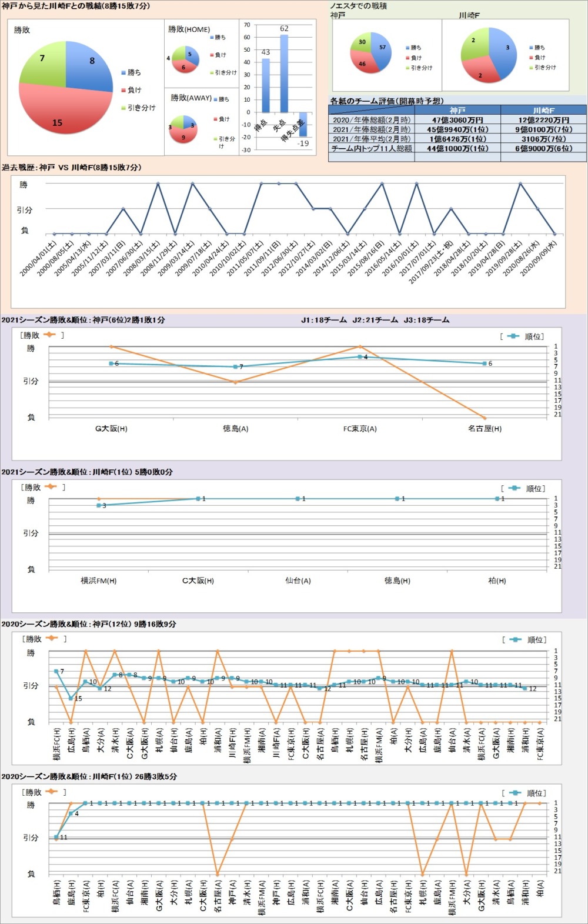This screenshot has height=924, width=588.
Task: Select the table cell showing 47億3060万円
Action: (x=457, y=120)
